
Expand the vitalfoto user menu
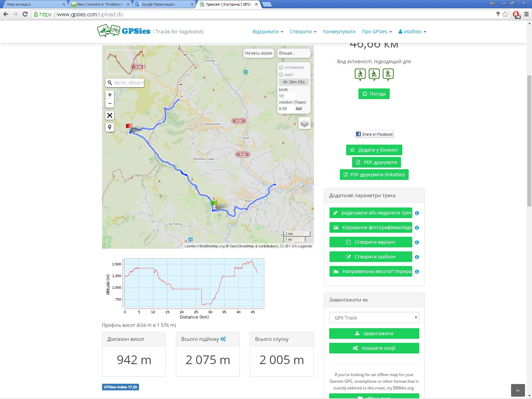pyautogui.click(x=412, y=32)
